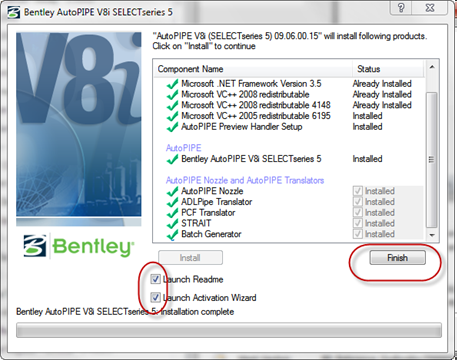Toggle the STRAIT installed checkbox
The height and width of the screenshot is (360, 457).
(x=358, y=223)
